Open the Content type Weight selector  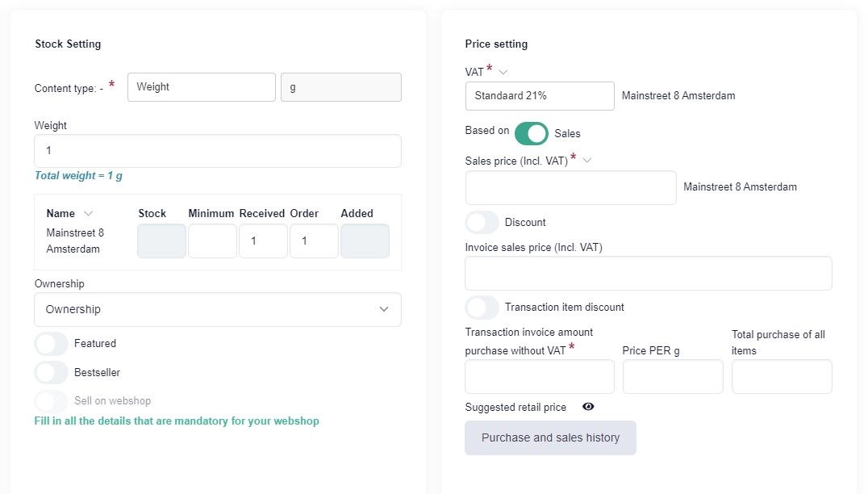point(202,87)
